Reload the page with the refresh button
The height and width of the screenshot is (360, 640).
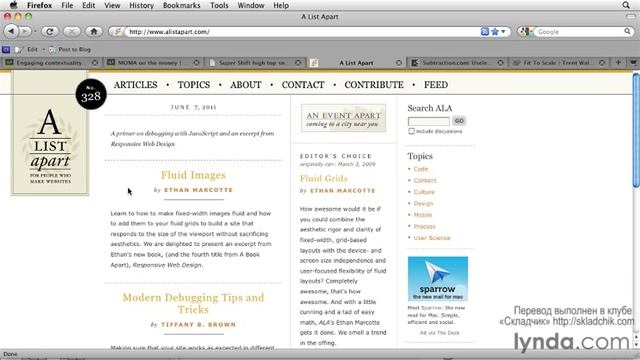[50, 31]
